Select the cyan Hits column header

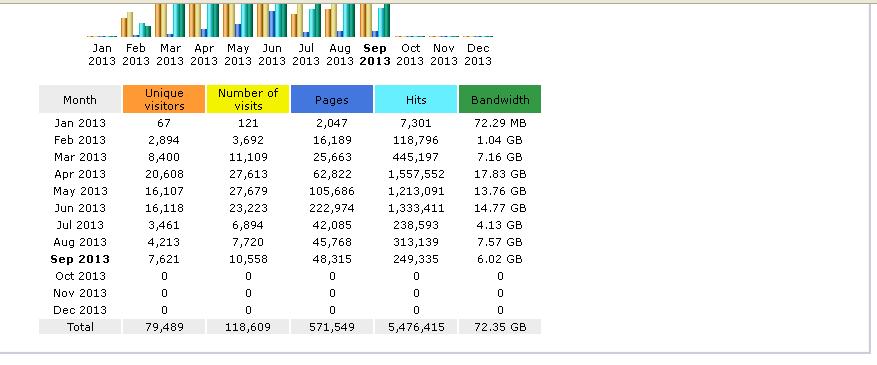pos(416,99)
